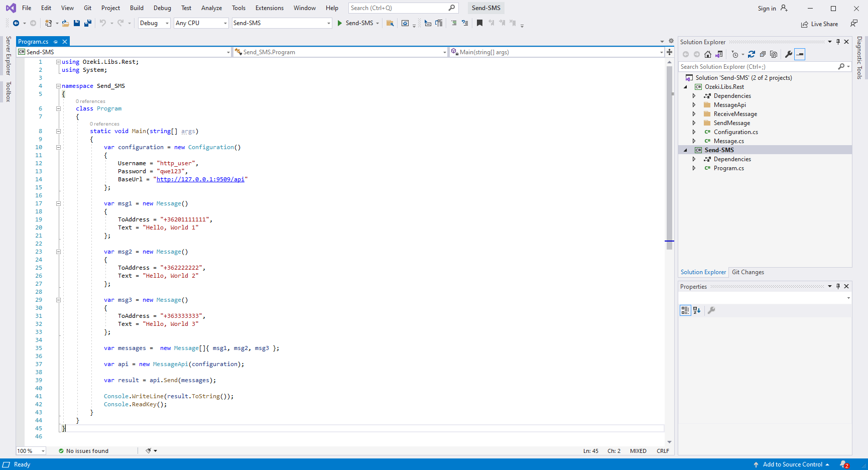Screen dimensions: 868x470
Task: Expand the MessageApi folder node
Action: pyautogui.click(x=694, y=105)
